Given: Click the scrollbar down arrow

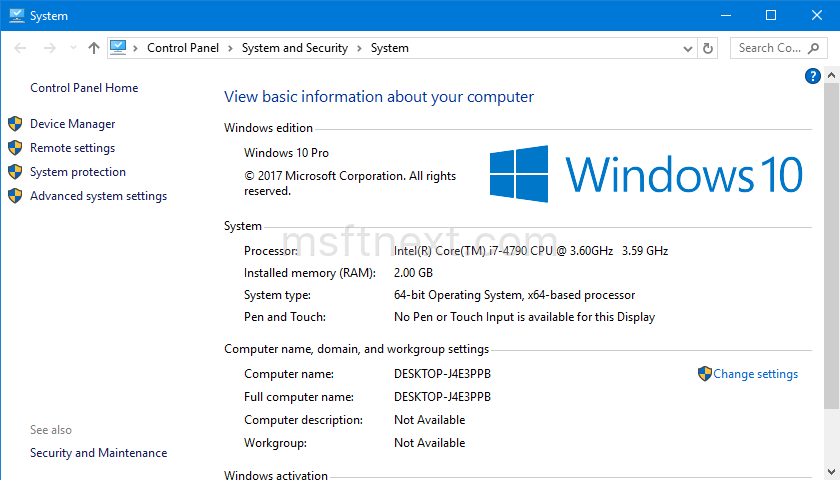Looking at the screenshot, I should pos(831,471).
